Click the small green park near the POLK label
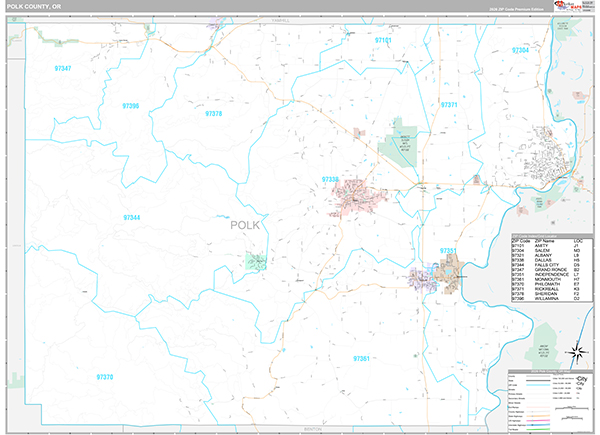Image resolution: width=600 pixels, height=435 pixels. [x=256, y=261]
